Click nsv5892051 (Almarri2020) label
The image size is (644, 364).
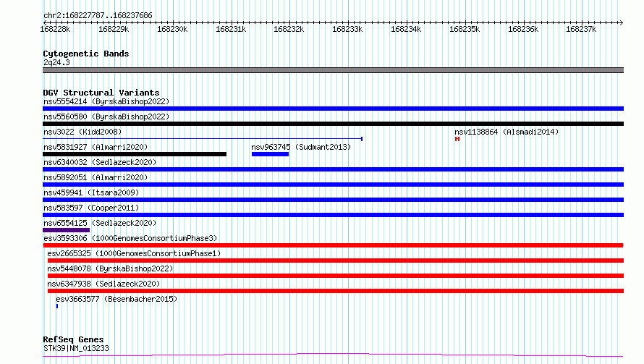[96, 177]
